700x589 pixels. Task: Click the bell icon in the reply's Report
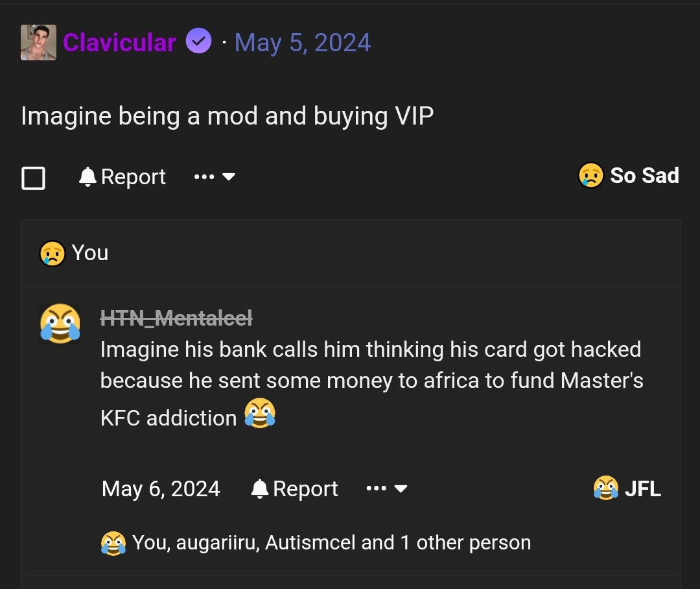pos(259,488)
